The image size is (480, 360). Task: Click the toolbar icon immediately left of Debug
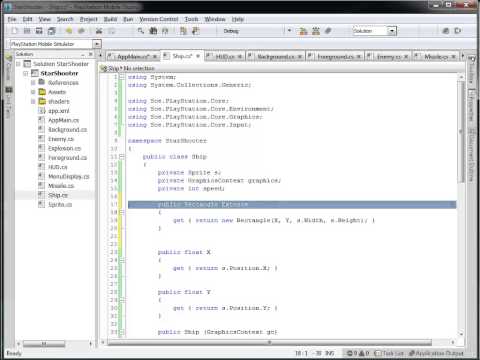click(x=196, y=31)
